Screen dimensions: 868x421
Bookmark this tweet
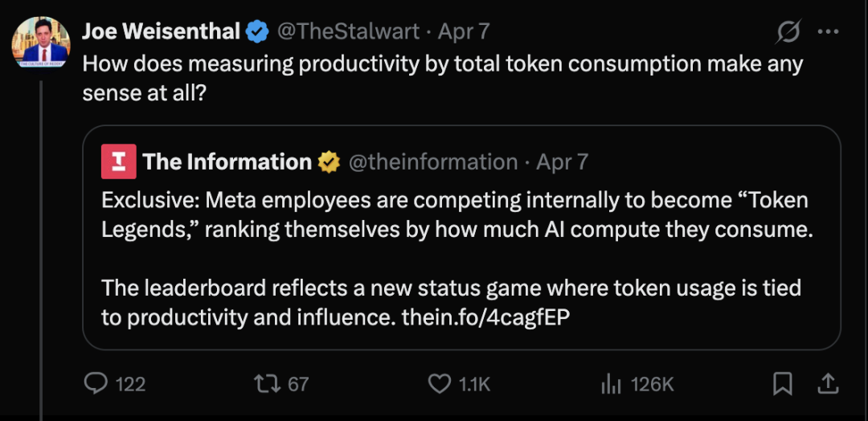(782, 384)
